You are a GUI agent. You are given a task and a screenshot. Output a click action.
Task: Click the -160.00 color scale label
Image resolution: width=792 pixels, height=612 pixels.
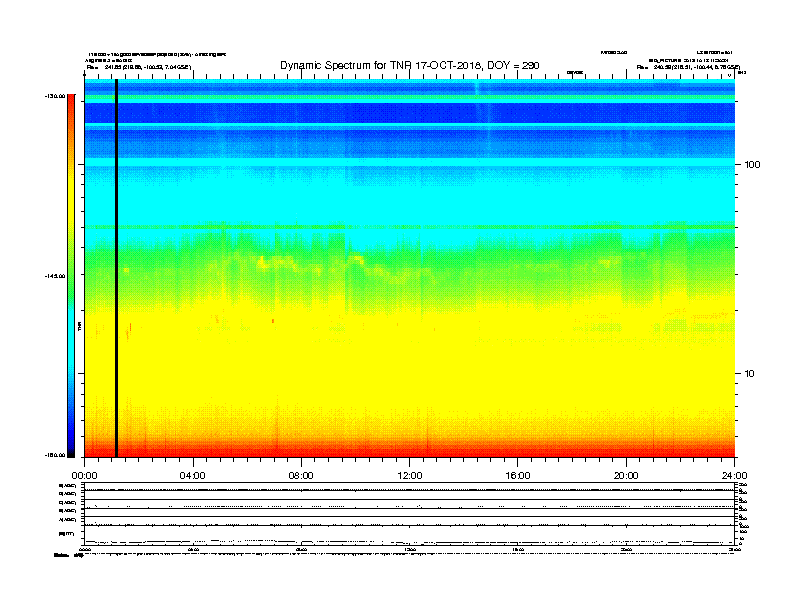[55, 455]
